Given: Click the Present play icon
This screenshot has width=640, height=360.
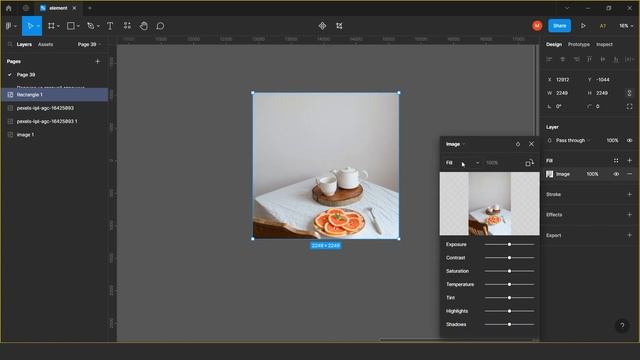Looking at the screenshot, I should pos(583,26).
